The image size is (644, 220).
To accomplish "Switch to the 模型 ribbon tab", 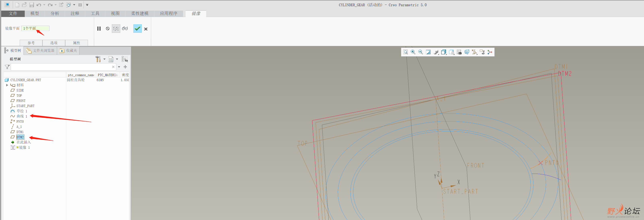I will [35, 14].
